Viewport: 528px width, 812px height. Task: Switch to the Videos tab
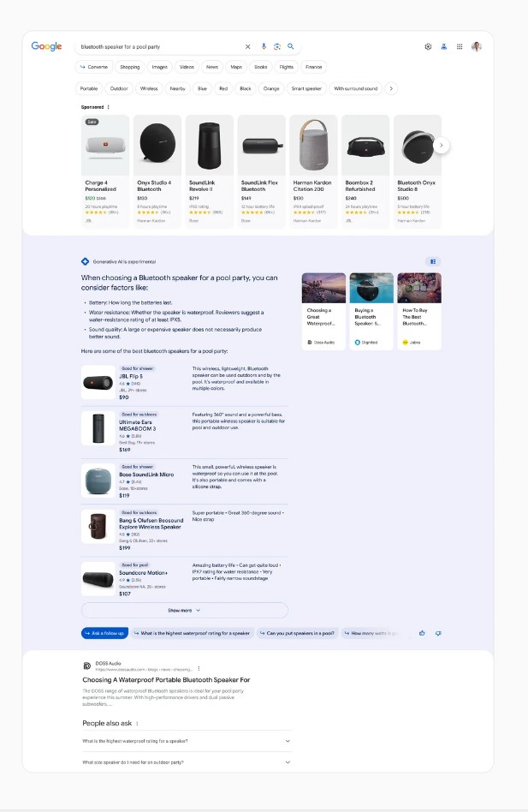coord(187,67)
